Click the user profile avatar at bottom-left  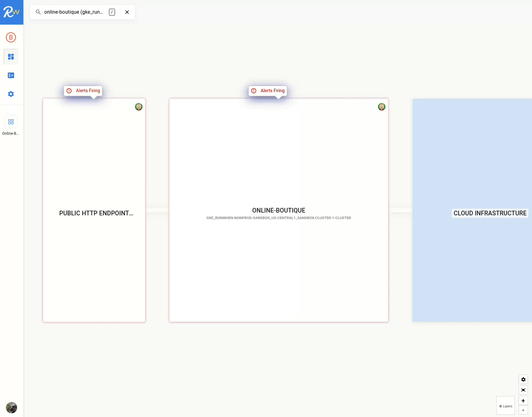pos(12,407)
